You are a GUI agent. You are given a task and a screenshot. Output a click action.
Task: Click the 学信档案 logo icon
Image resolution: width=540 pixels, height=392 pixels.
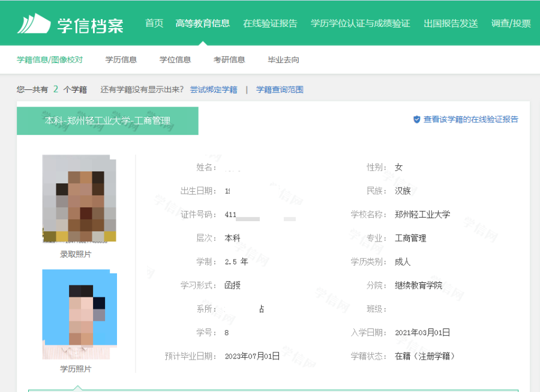(x=34, y=23)
